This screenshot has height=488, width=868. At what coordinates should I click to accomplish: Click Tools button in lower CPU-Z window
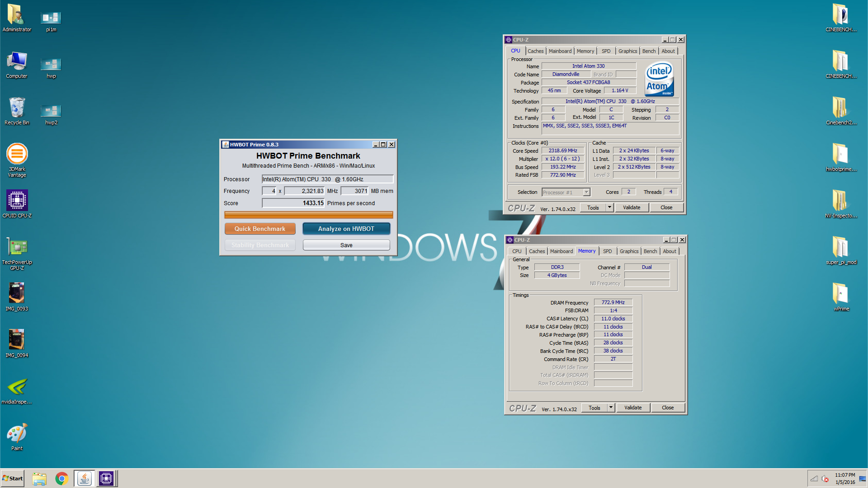[x=594, y=408]
